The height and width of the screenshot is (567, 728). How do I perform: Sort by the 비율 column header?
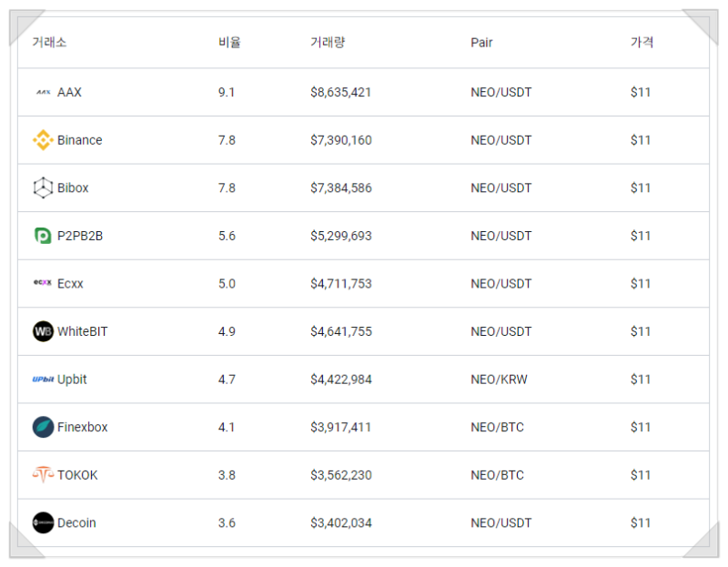tap(229, 42)
